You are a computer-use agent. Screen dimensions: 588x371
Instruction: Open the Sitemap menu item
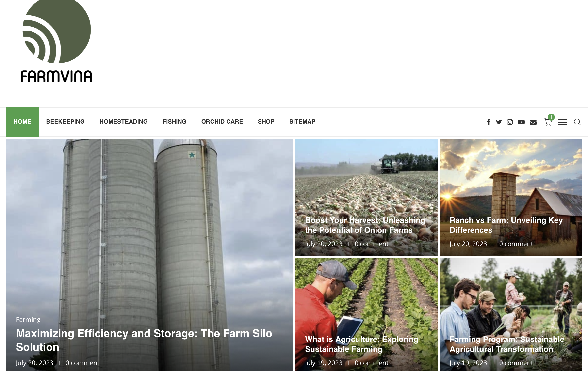(x=302, y=122)
